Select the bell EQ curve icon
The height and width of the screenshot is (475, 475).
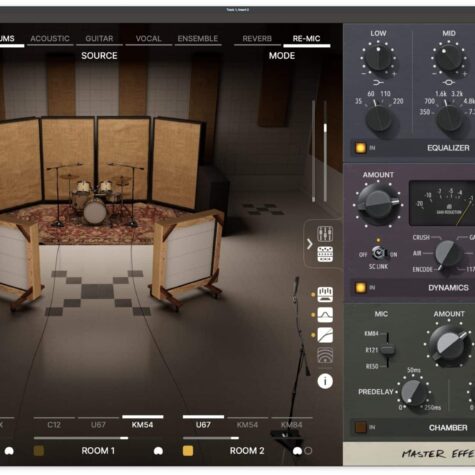click(325, 315)
